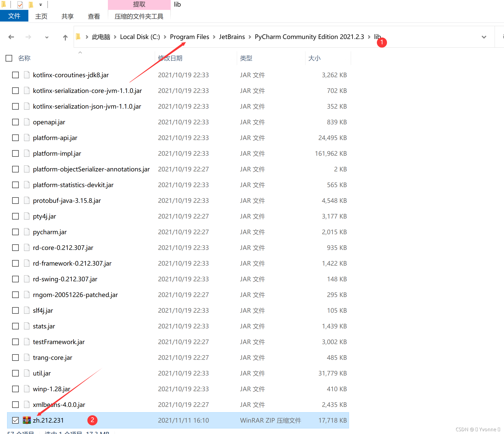
Task: Open the 文件 menu tab
Action: click(x=14, y=16)
